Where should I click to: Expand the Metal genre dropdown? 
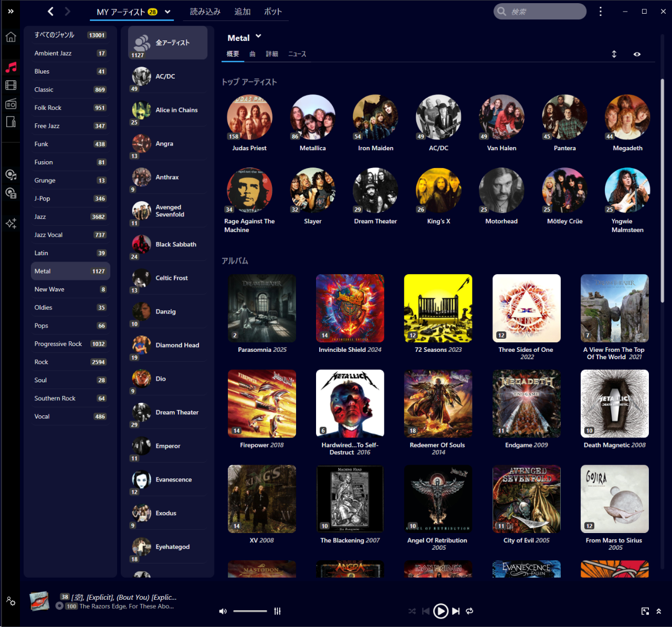coord(258,37)
